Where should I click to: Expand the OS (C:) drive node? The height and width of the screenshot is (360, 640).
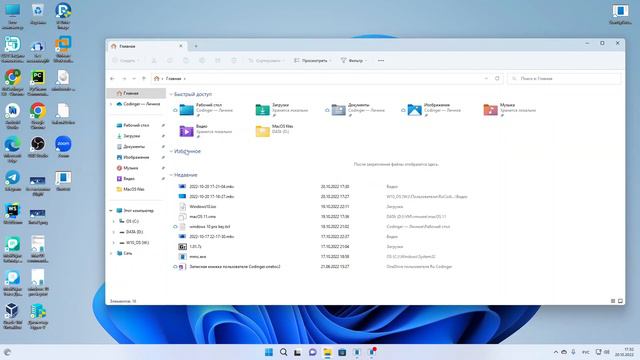(114, 221)
